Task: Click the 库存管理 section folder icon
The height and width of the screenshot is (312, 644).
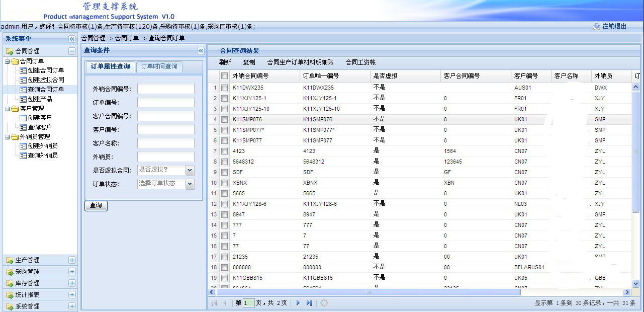Action: pyautogui.click(x=10, y=283)
